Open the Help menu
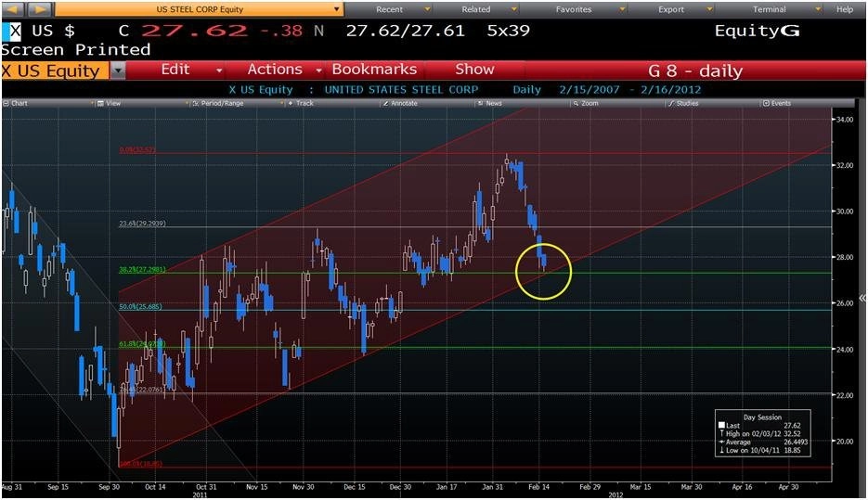 [x=845, y=9]
